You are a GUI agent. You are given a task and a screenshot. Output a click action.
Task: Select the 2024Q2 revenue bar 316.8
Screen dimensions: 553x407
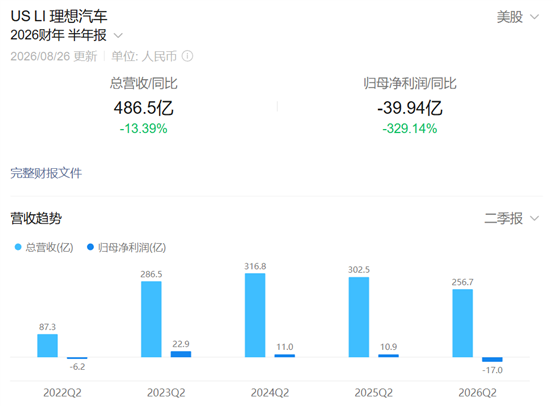255,315
